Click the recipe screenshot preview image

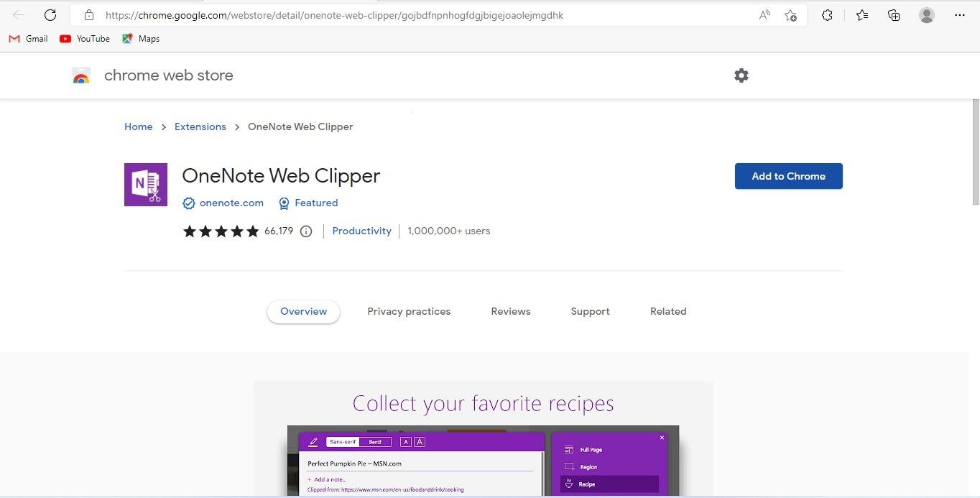[x=483, y=439]
